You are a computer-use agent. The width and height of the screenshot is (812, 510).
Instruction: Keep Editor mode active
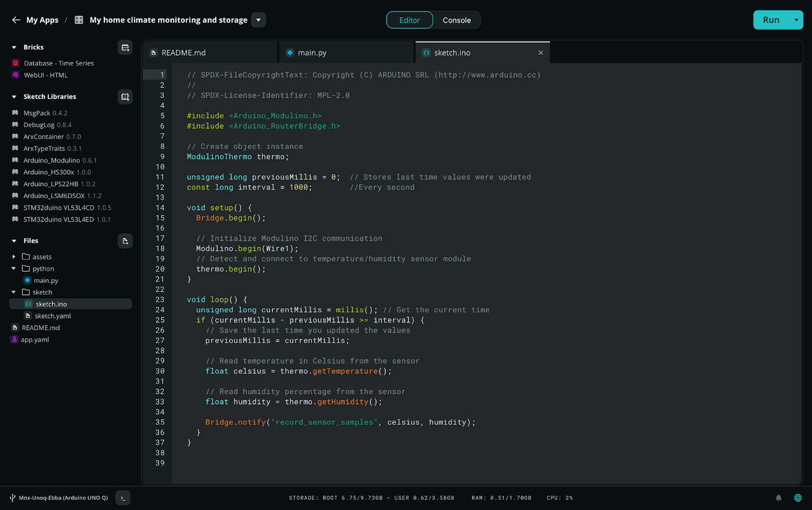pyautogui.click(x=409, y=20)
